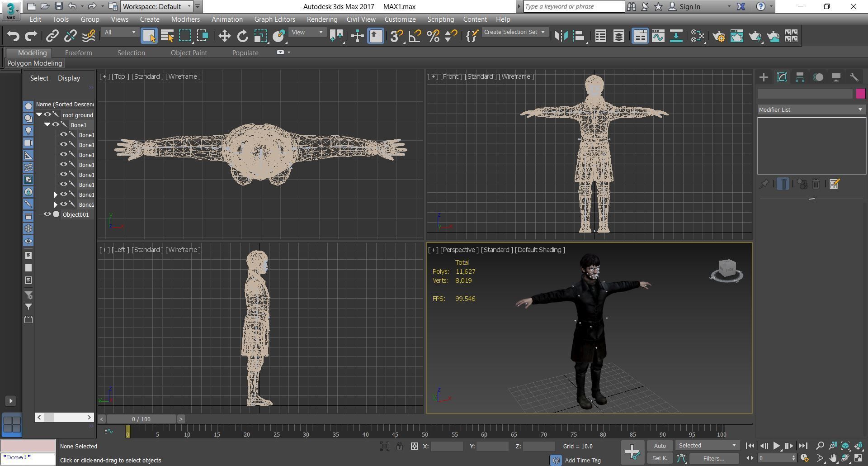
Task: Toggle Angle Snap on
Action: point(415,36)
